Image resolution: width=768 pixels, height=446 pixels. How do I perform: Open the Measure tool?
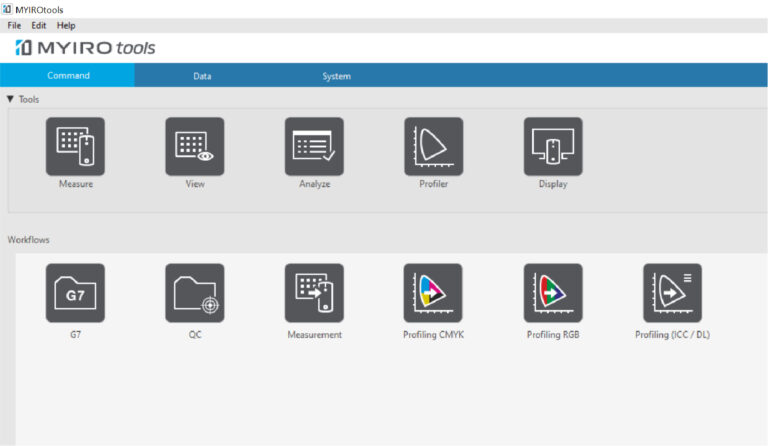pyautogui.click(x=75, y=147)
